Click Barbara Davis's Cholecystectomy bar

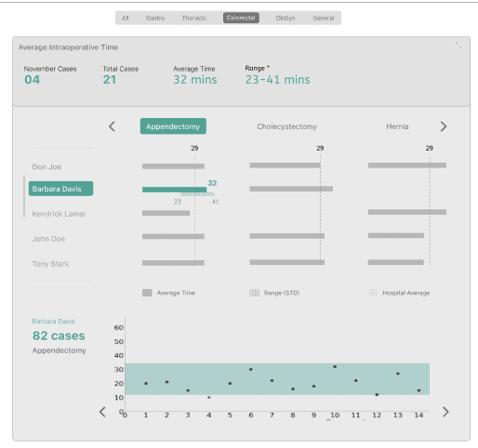click(x=291, y=189)
